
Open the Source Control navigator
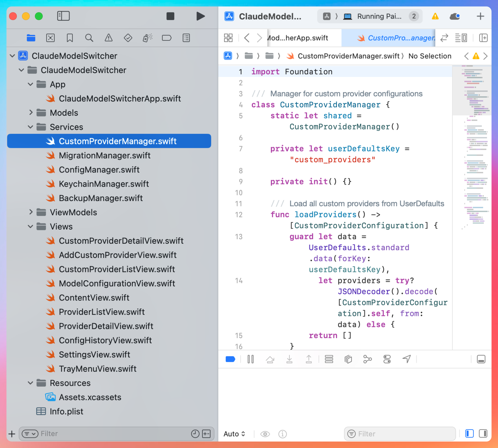click(50, 38)
